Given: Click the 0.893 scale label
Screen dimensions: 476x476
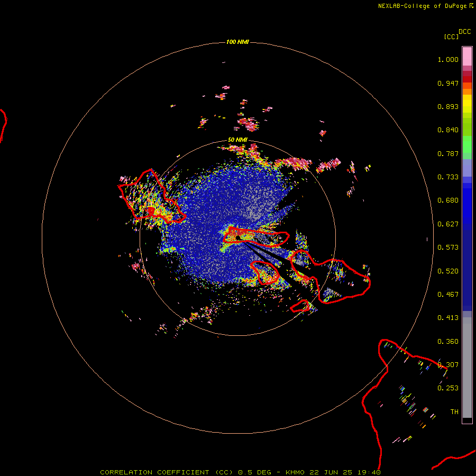Looking at the screenshot, I should coord(448,106).
